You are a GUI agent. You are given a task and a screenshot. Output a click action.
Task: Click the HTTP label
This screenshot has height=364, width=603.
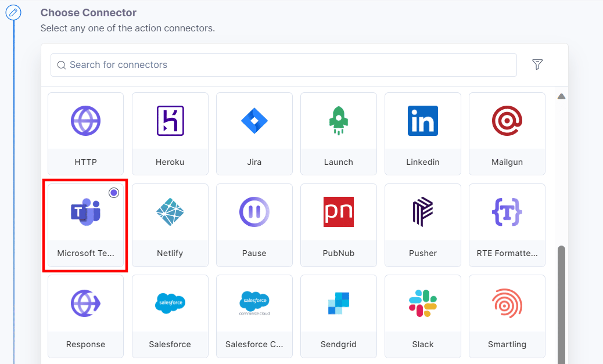[86, 162]
